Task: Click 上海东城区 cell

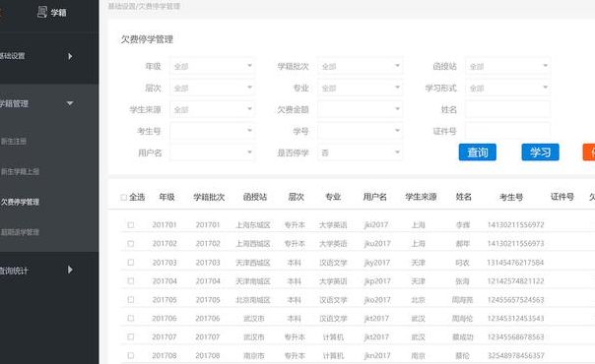Action: 253,225
